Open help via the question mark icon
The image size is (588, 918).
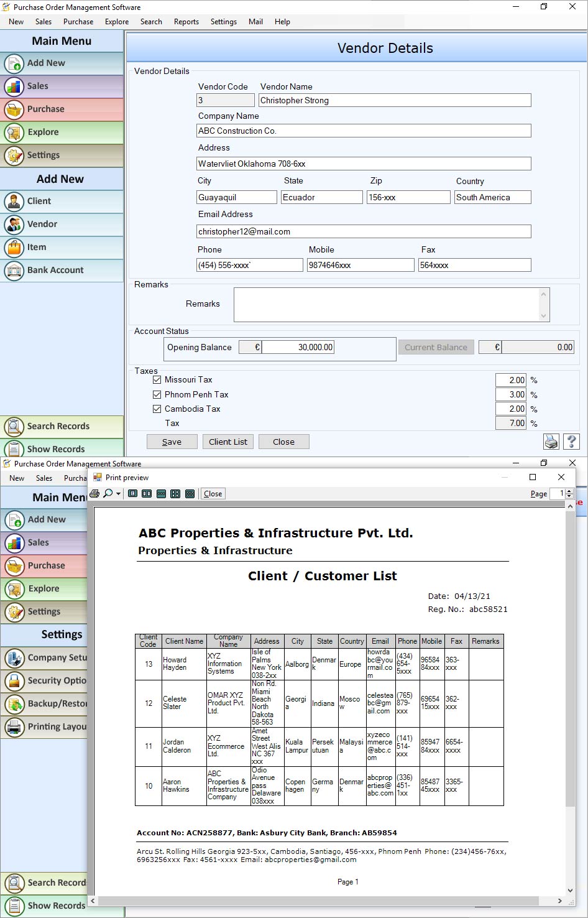click(571, 442)
